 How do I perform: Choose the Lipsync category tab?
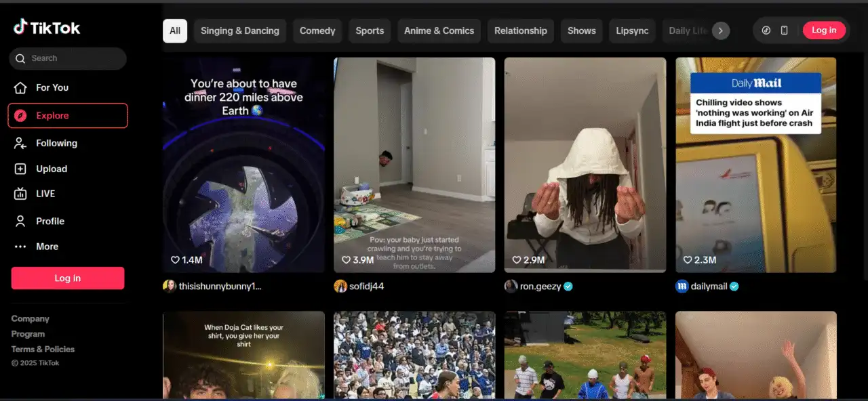(x=633, y=30)
